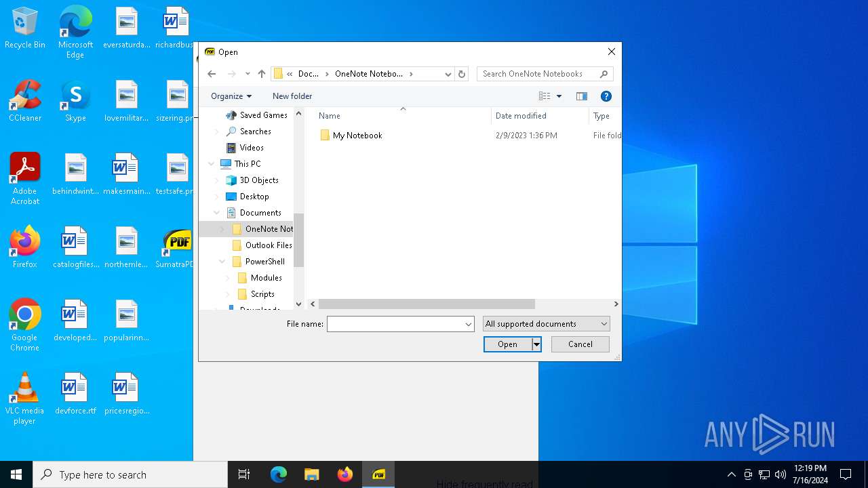Go back using the dialog's left arrow
Screen dimensions: 868x488
[x=212, y=74]
